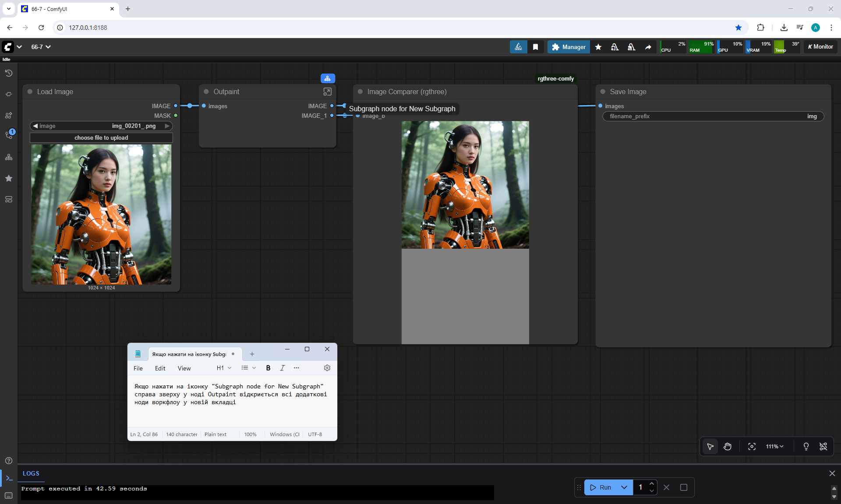This screenshot has height=504, width=841.
Task: Click the lightbulb focus mode icon
Action: (x=806, y=446)
